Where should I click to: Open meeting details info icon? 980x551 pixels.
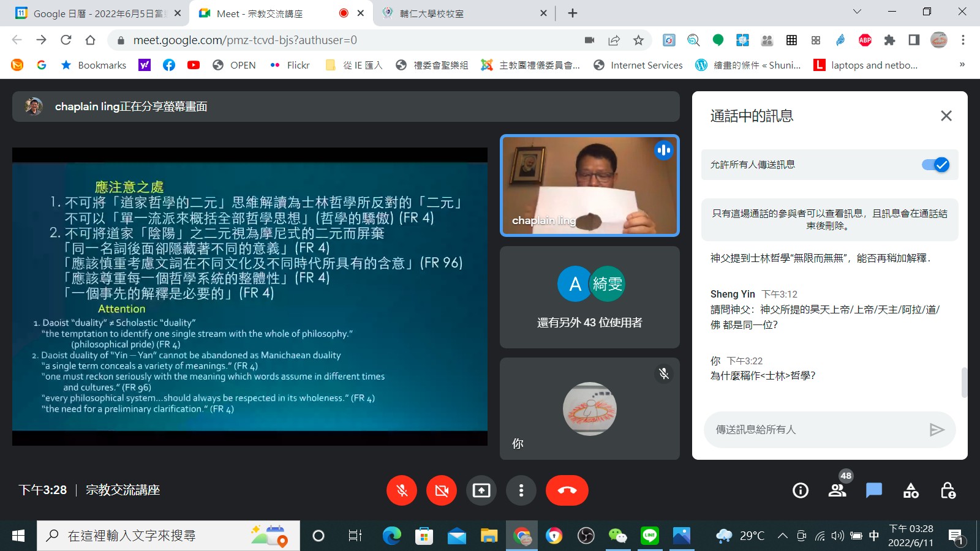tap(800, 490)
